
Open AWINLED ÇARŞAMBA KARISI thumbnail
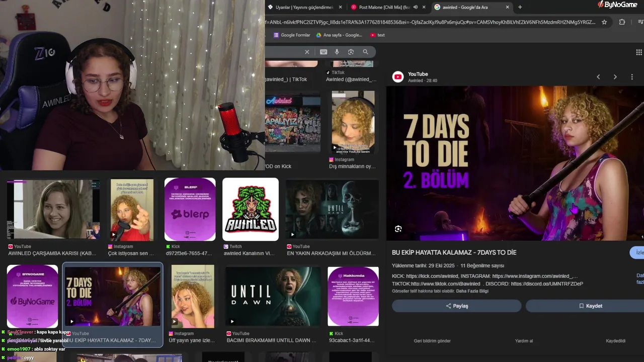tap(53, 209)
